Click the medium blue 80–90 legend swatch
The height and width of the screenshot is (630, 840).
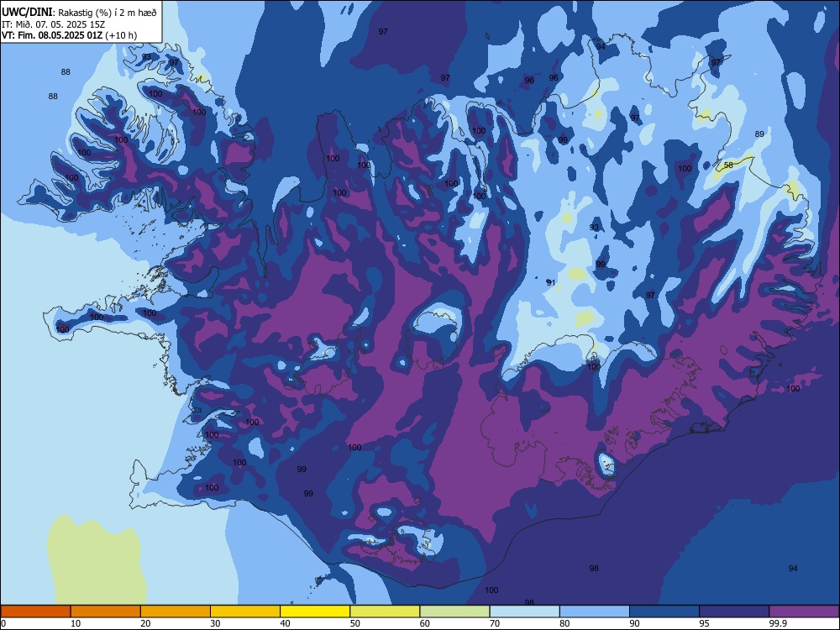(x=595, y=612)
